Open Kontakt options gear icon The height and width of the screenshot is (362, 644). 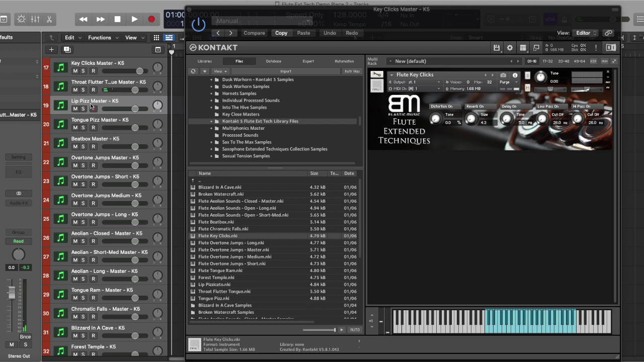click(x=510, y=48)
